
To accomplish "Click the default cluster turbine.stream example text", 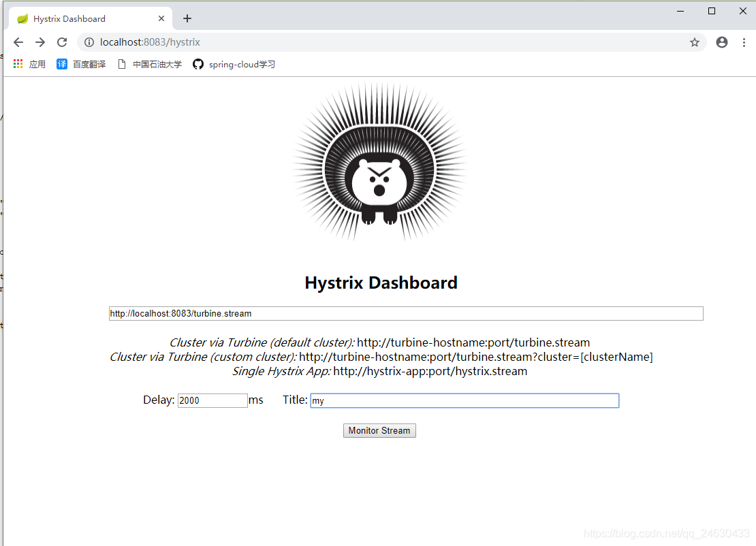I will tap(379, 342).
